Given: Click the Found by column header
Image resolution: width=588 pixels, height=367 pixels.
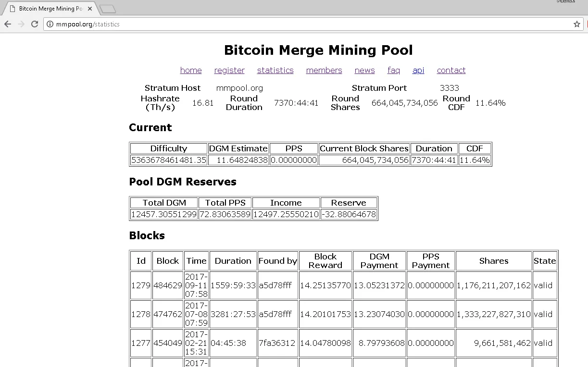Looking at the screenshot, I should click(x=278, y=261).
